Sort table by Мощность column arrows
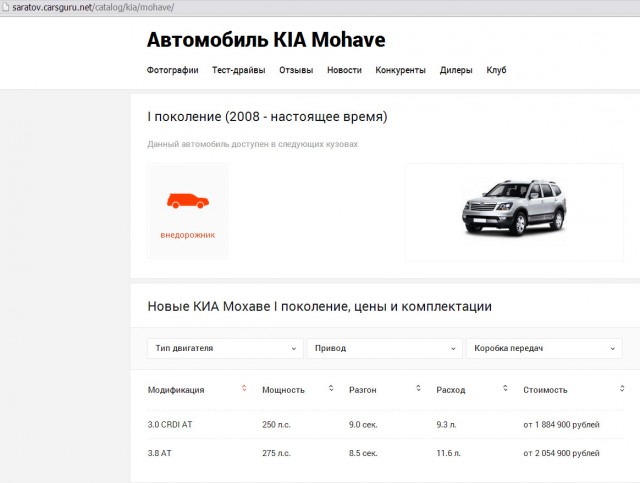The width and height of the screenshot is (640, 483). point(331,388)
